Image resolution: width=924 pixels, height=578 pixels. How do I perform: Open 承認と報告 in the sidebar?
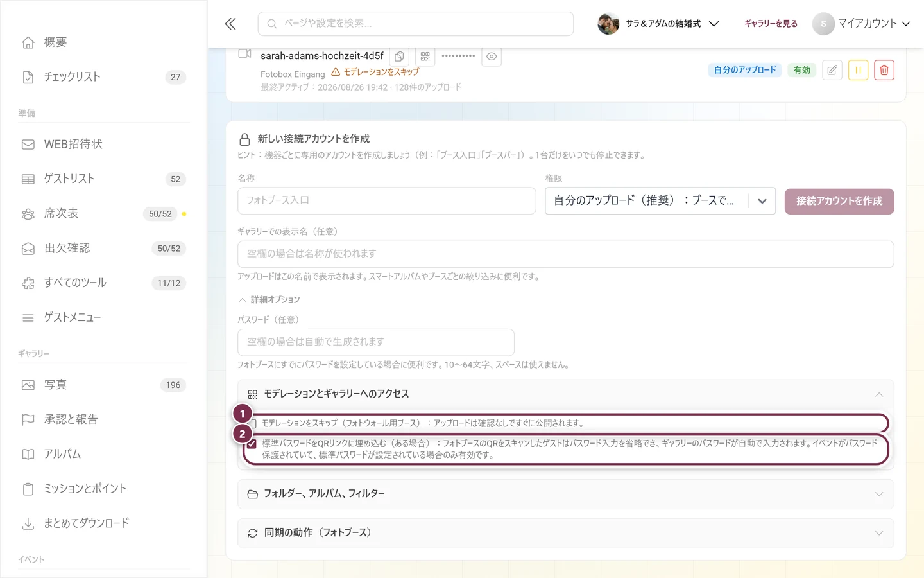[x=104, y=420]
